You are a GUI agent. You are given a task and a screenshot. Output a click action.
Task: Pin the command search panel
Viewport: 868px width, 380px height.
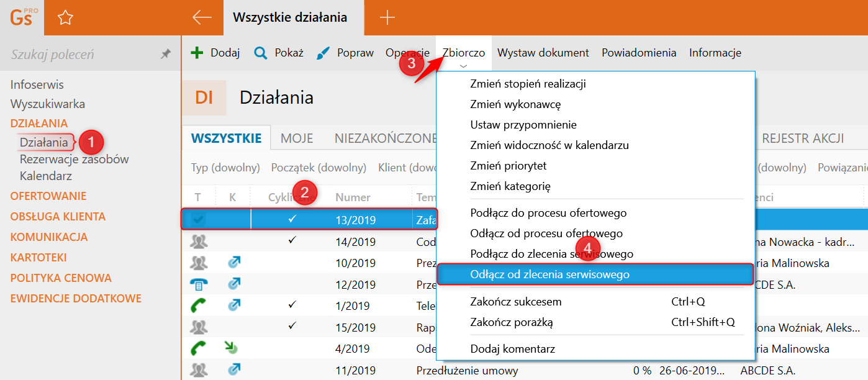pos(166,55)
